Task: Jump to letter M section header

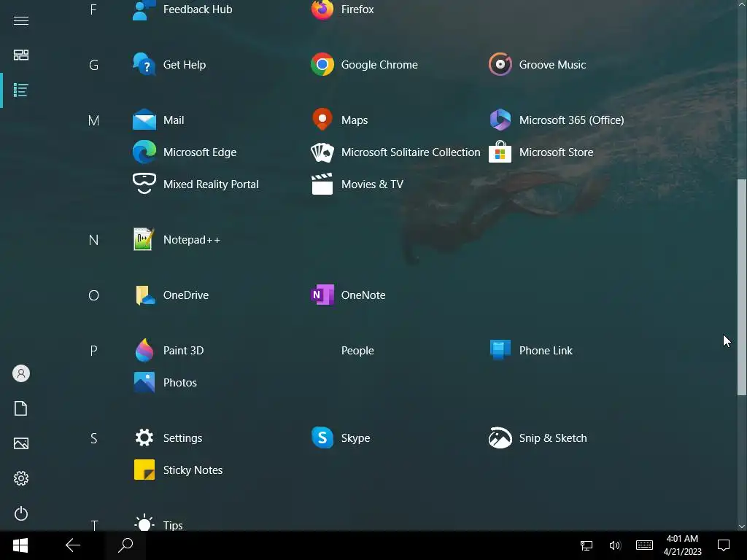Action: 93,120
